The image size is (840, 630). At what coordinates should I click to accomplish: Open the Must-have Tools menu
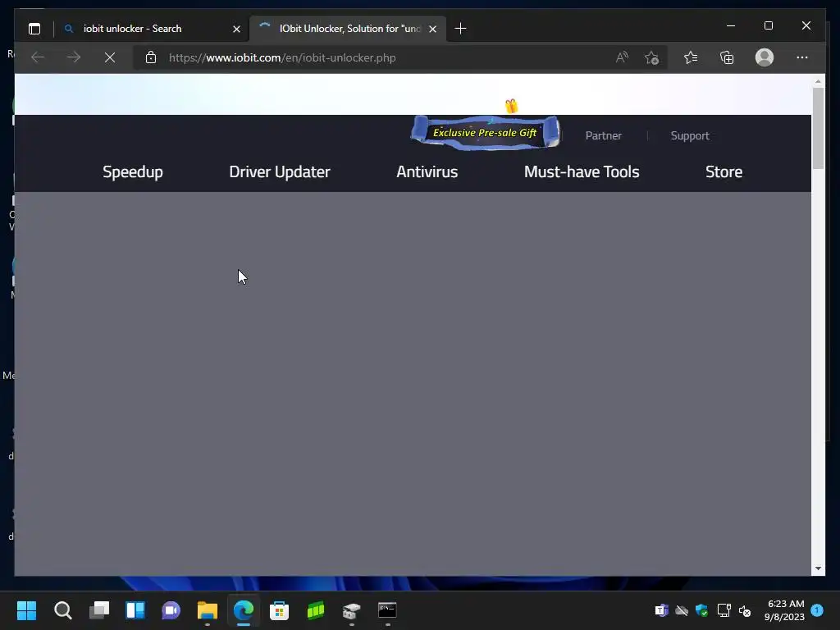(582, 171)
